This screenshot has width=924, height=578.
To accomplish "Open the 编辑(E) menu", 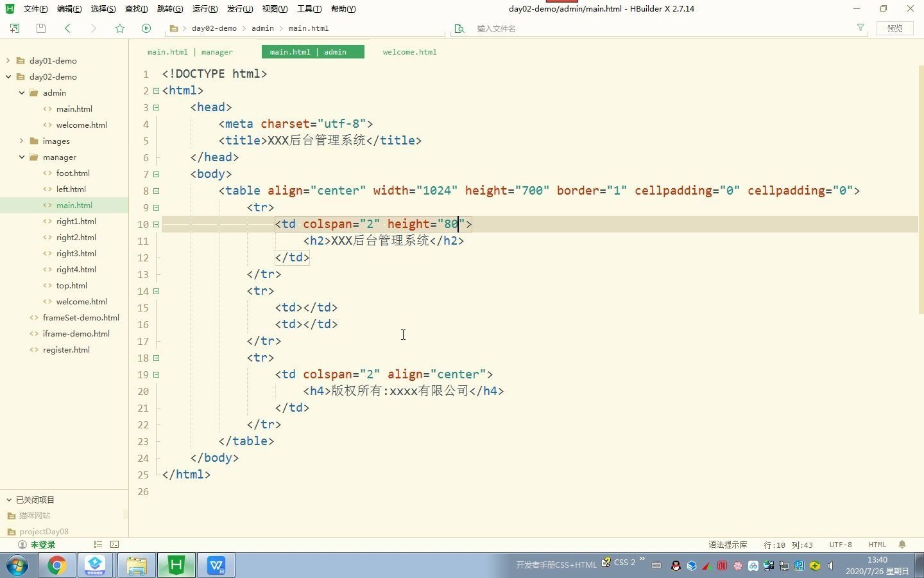I will point(69,9).
